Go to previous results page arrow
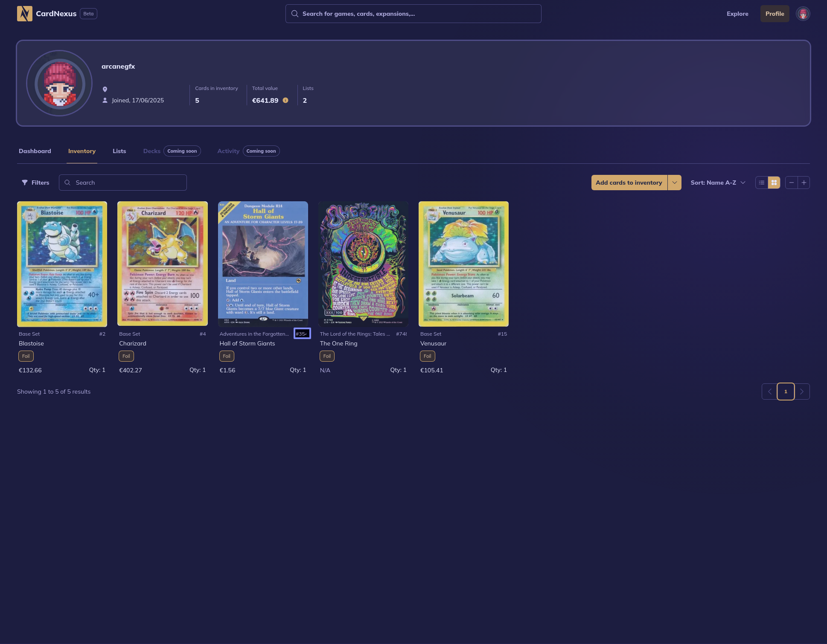827x644 pixels. coord(770,392)
